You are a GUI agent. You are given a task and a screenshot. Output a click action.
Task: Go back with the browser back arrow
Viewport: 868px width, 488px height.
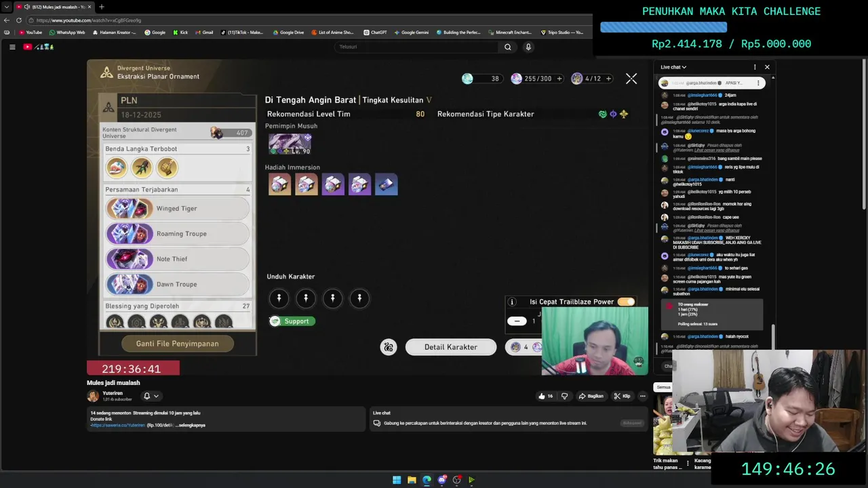[7, 20]
